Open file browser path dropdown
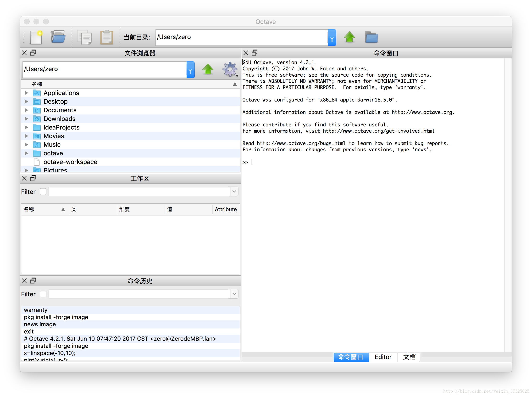Image resolution: width=532 pixels, height=396 pixels. (190, 70)
